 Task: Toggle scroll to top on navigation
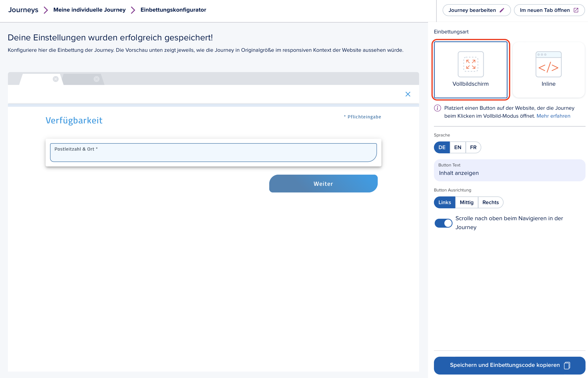click(443, 223)
